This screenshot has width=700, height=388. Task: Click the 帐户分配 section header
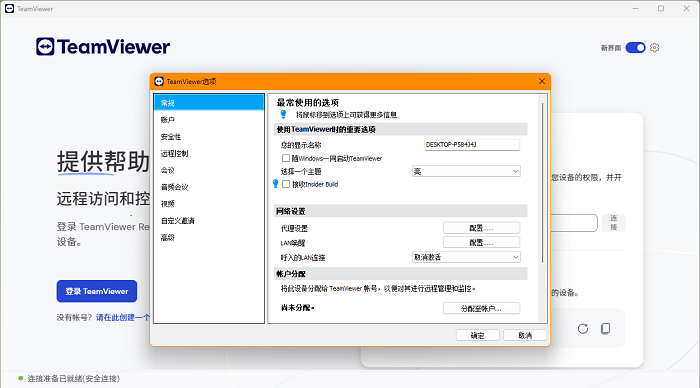pyautogui.click(x=400, y=274)
